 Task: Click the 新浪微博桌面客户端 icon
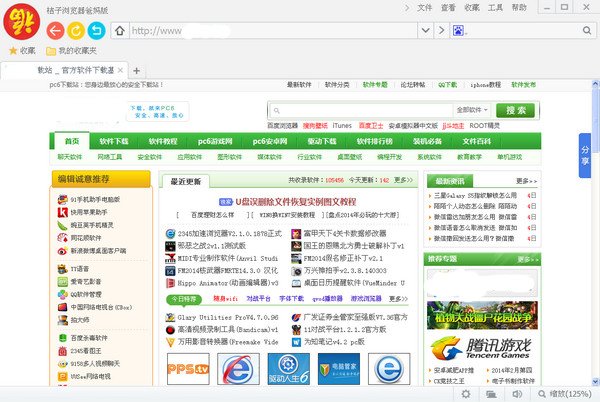click(x=62, y=251)
